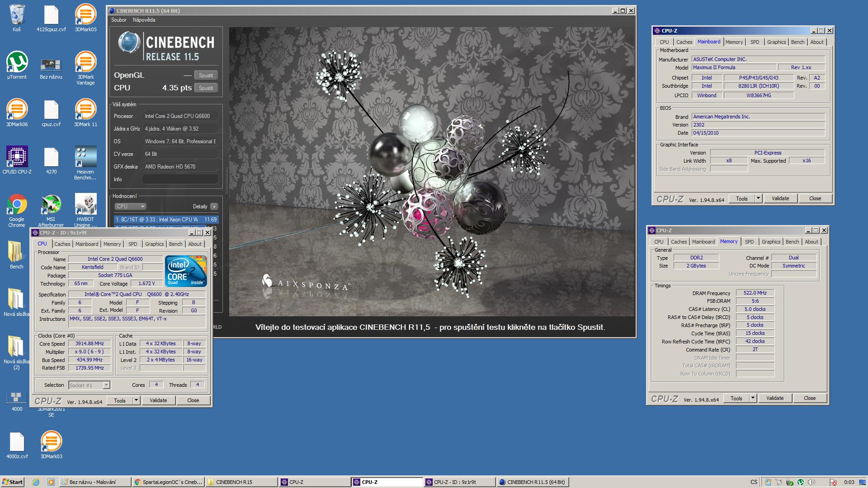
Task: Launch MSI Afterburner from the desktop
Action: 51,210
